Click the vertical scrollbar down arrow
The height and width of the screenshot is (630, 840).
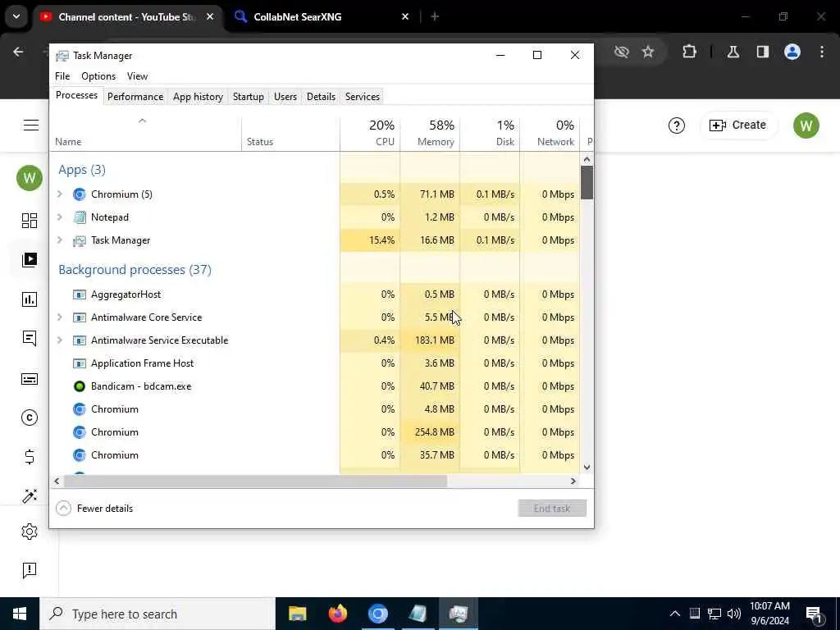pos(587,467)
